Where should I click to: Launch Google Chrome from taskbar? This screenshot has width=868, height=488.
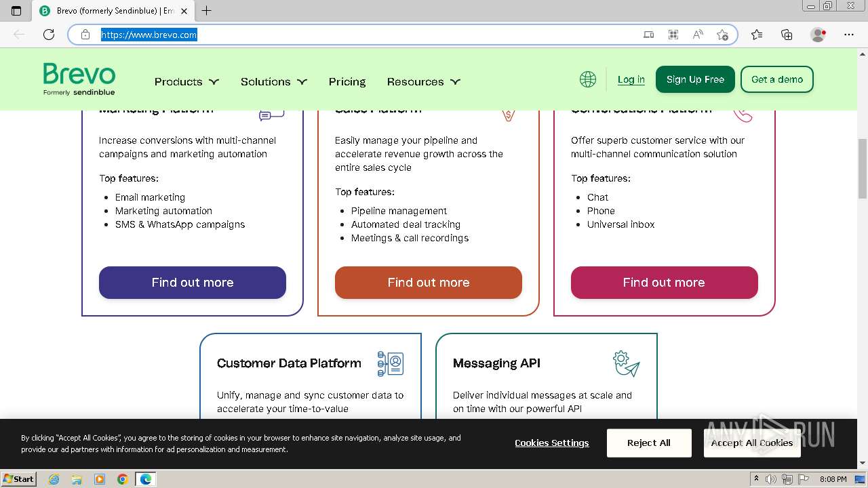tap(123, 479)
